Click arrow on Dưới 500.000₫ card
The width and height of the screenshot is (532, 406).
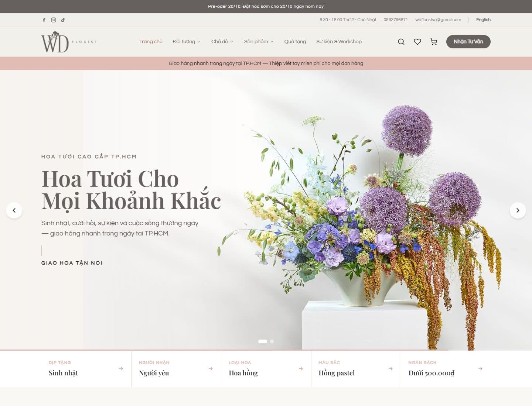click(x=480, y=369)
